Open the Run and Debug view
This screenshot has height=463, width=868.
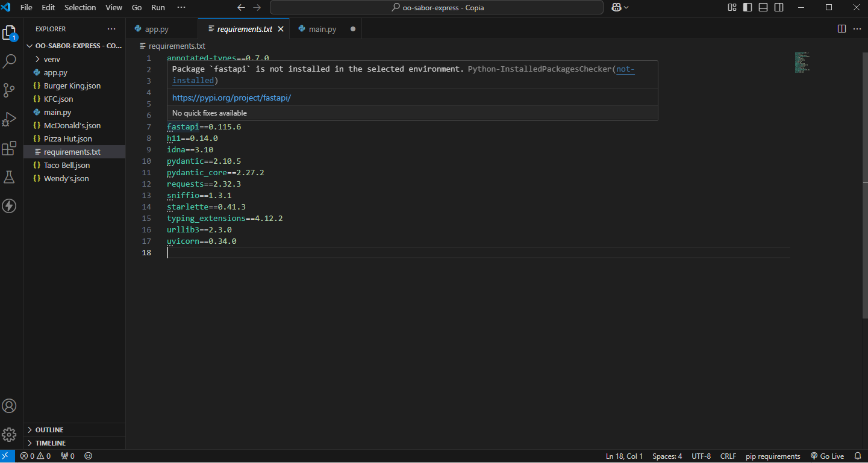coord(9,119)
